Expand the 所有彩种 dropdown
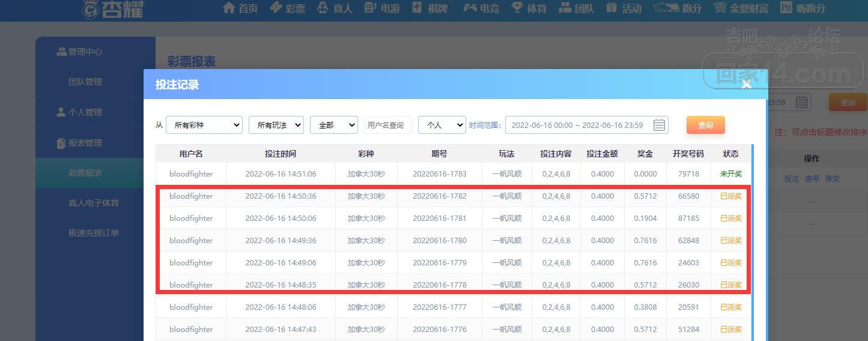This screenshot has height=341, width=868. point(204,125)
